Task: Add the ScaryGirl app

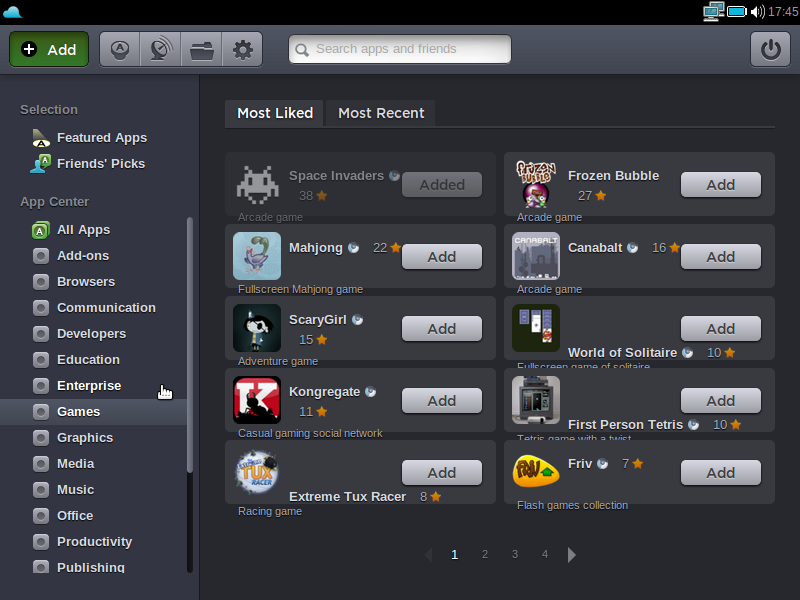Action: [441, 329]
